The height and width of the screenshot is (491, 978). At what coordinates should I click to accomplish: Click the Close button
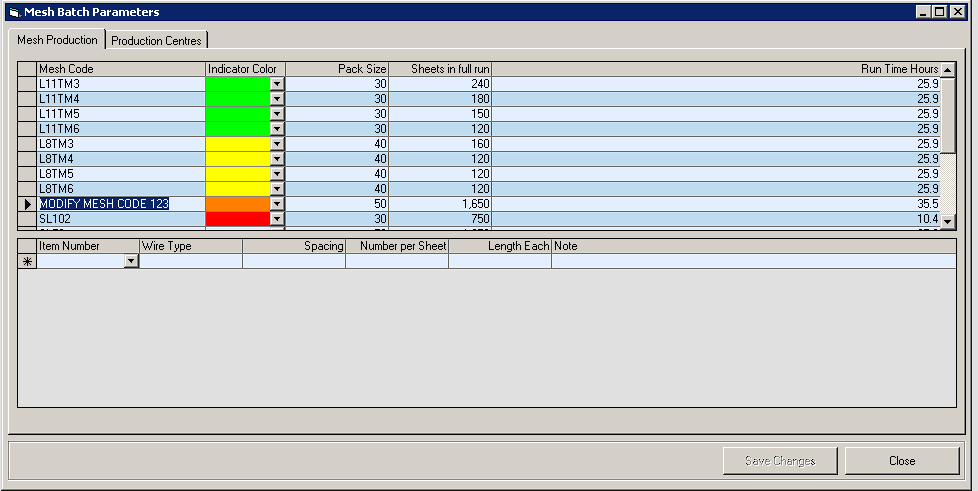click(902, 460)
